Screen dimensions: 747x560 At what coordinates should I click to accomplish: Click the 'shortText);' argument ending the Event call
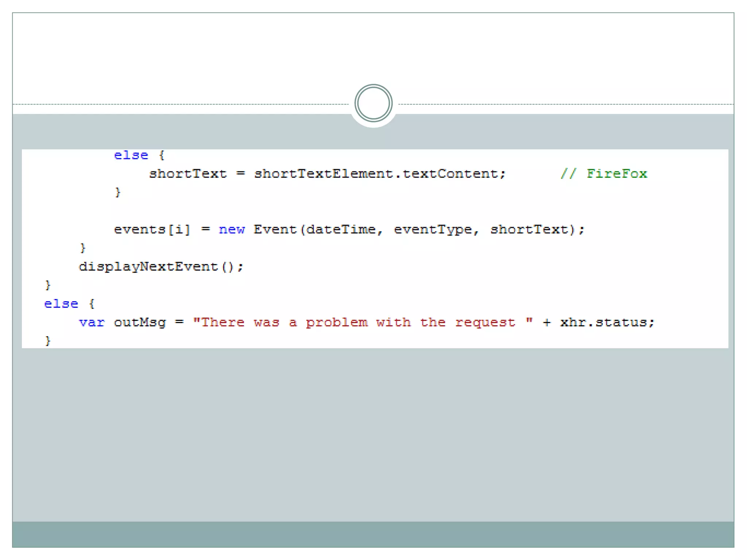point(537,230)
